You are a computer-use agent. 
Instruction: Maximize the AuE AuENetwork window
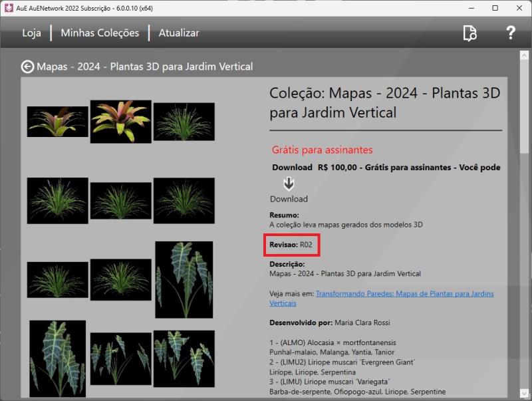click(495, 8)
